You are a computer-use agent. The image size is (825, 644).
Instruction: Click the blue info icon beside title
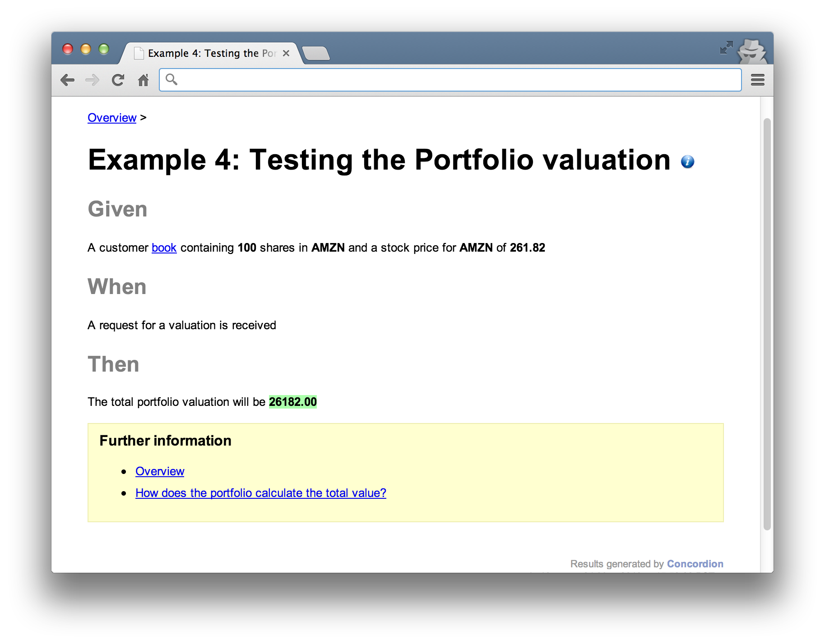[x=687, y=161]
